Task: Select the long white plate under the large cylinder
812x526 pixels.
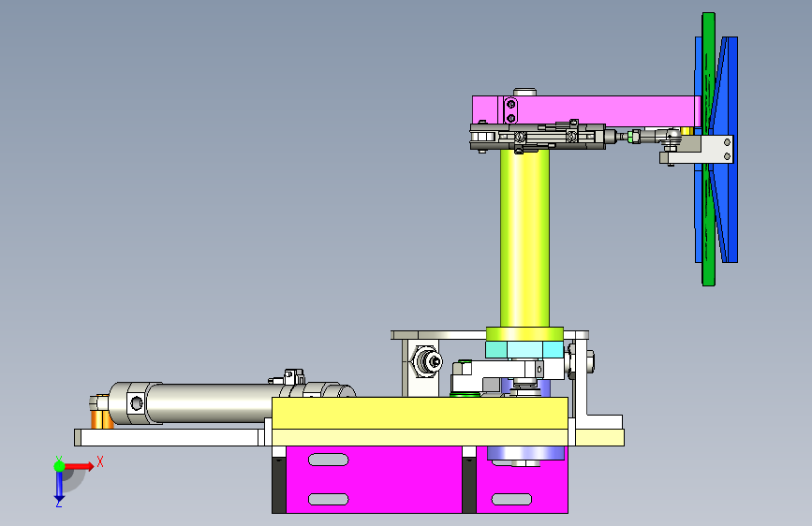Action: [170, 437]
